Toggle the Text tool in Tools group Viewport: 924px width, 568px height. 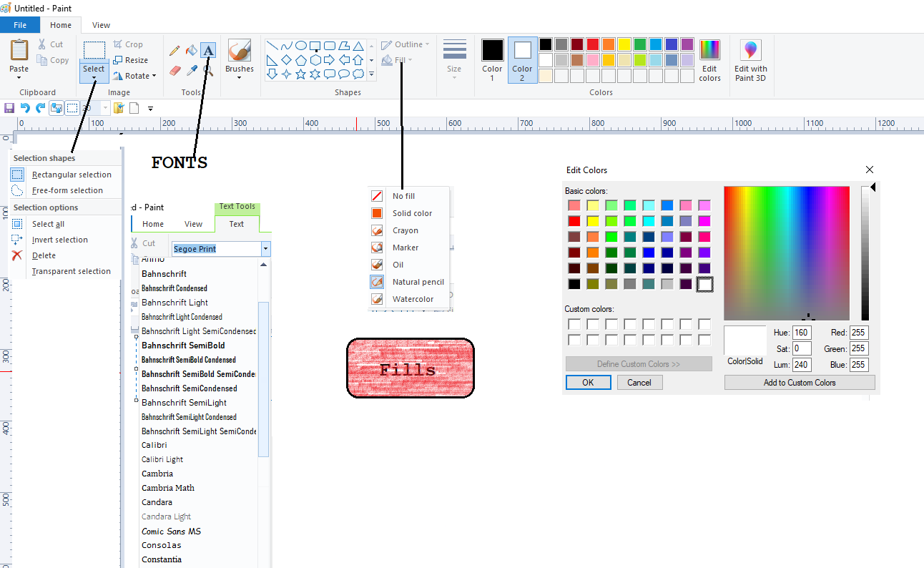click(208, 50)
